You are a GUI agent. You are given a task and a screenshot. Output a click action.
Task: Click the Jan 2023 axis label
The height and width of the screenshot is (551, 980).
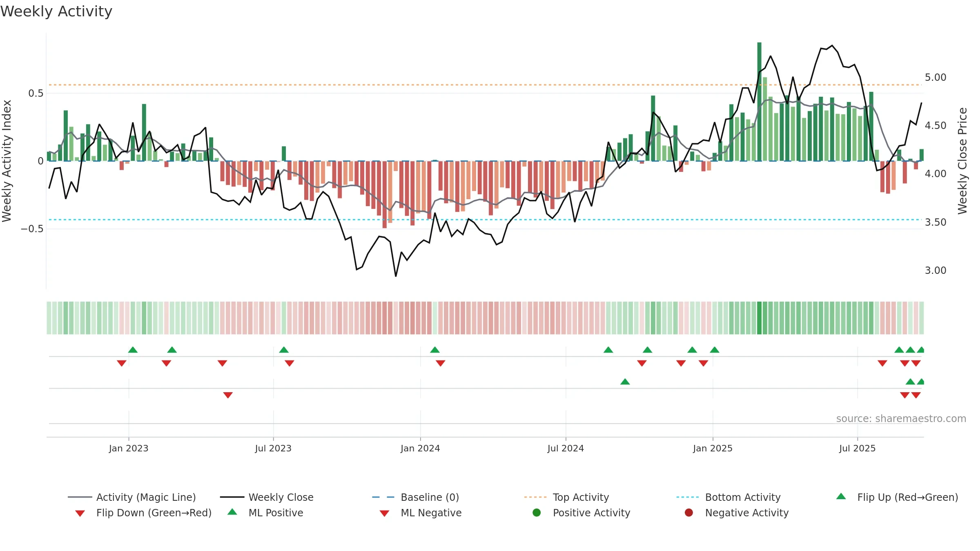coord(129,448)
